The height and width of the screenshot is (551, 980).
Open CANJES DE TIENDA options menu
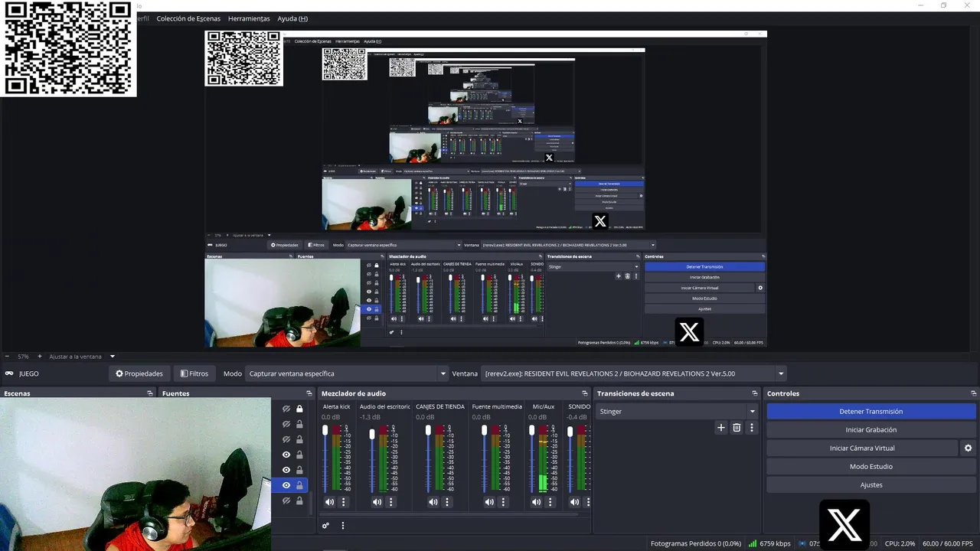coord(447,502)
